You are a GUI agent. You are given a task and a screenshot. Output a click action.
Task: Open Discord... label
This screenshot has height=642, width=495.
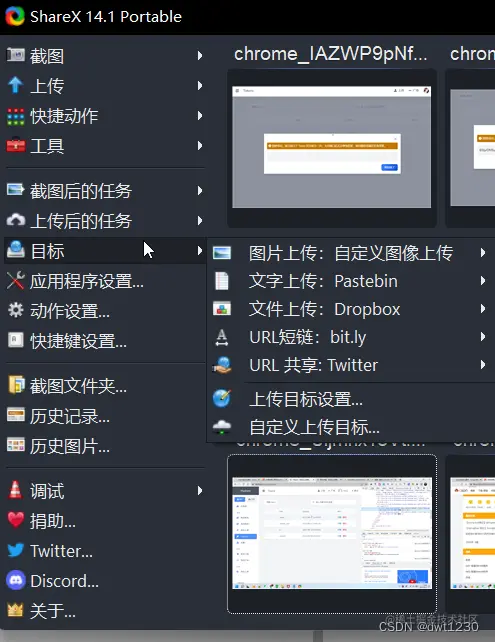(x=64, y=581)
